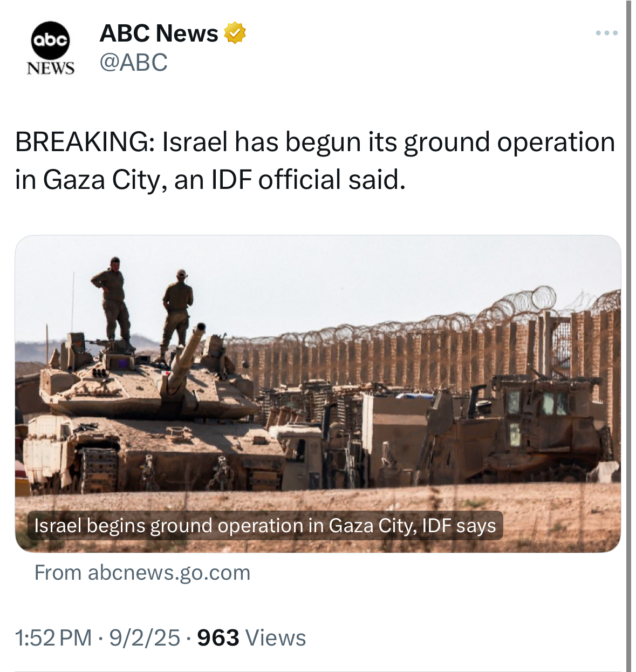Click the 1:52 PM timestamp
The width and height of the screenshot is (636, 672).
click(53, 638)
